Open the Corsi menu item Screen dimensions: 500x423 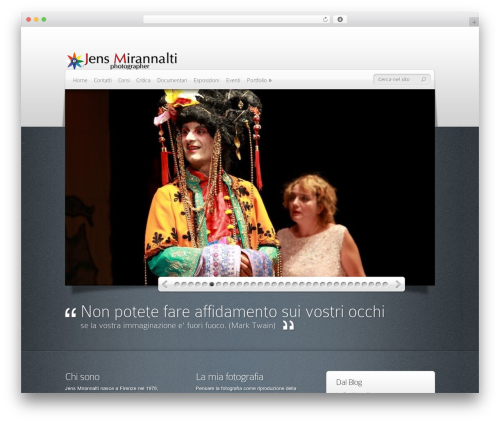point(124,80)
